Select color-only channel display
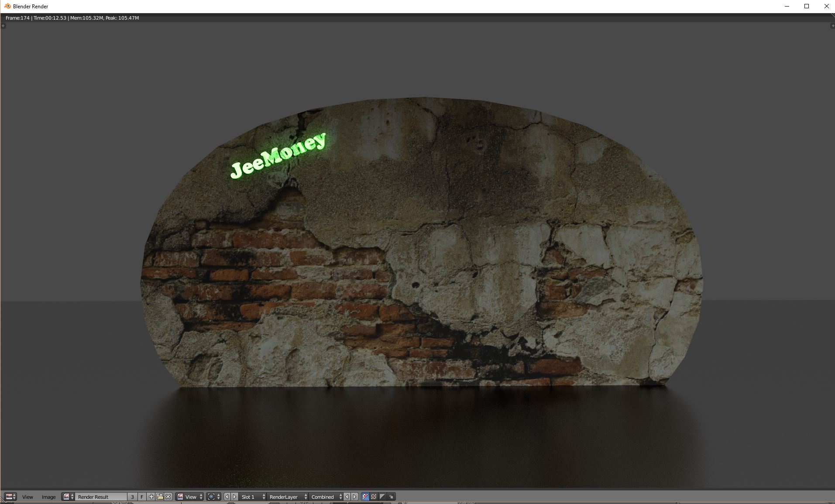Viewport: 835px width, 504px height. pyautogui.click(x=374, y=497)
